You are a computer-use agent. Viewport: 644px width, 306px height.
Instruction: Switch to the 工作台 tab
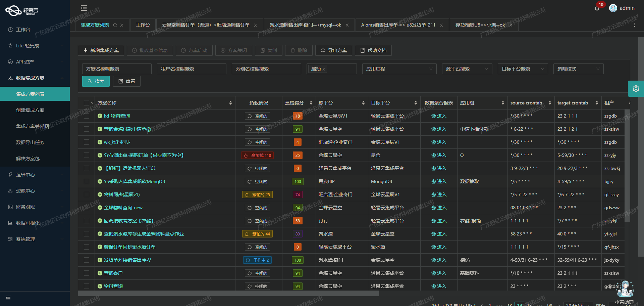(x=143, y=25)
